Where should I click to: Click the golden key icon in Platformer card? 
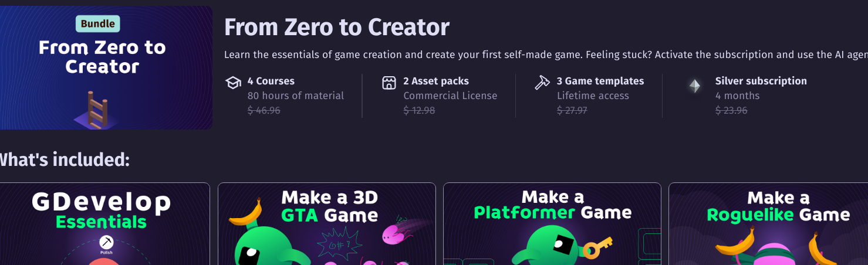tap(597, 247)
